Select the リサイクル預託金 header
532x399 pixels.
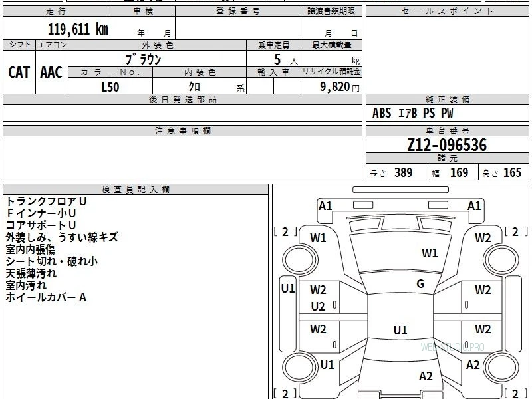(x=331, y=72)
